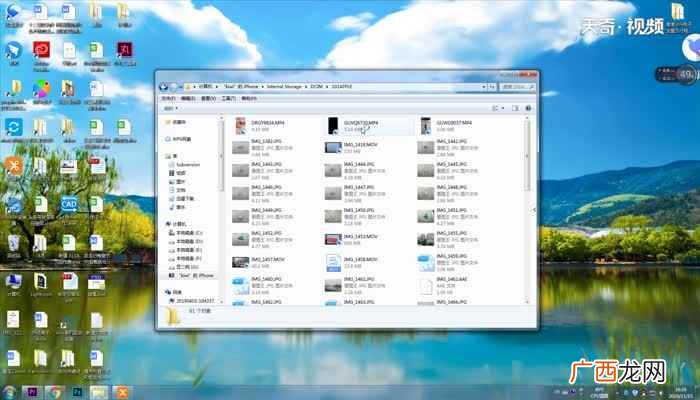
Task: Open the 工具(T) menu
Action: pyautogui.click(x=229, y=98)
